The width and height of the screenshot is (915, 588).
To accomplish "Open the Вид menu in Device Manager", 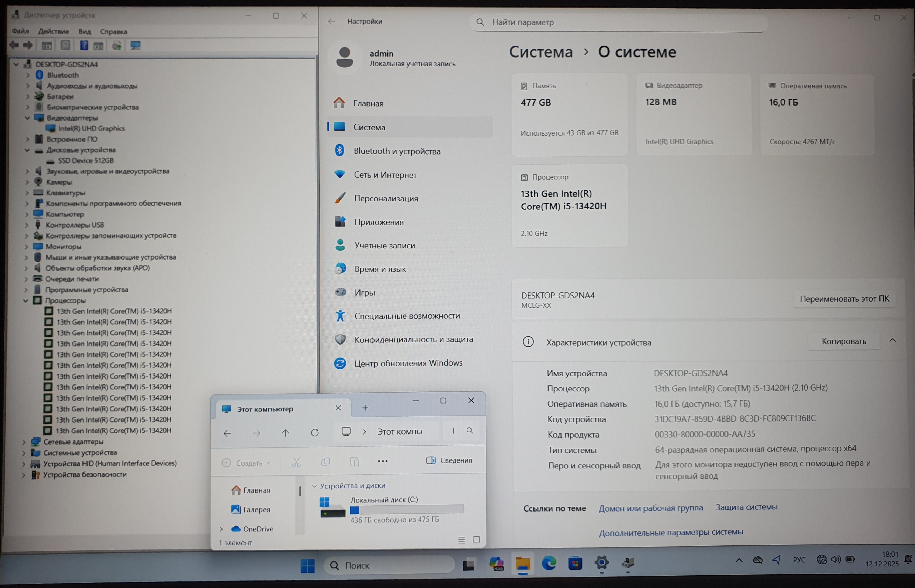I will coord(84,31).
